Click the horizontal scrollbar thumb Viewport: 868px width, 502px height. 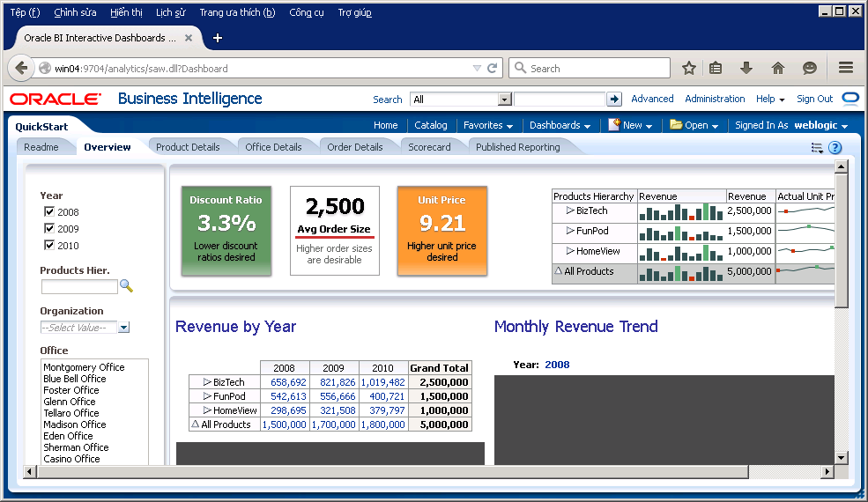pyautogui.click(x=392, y=471)
